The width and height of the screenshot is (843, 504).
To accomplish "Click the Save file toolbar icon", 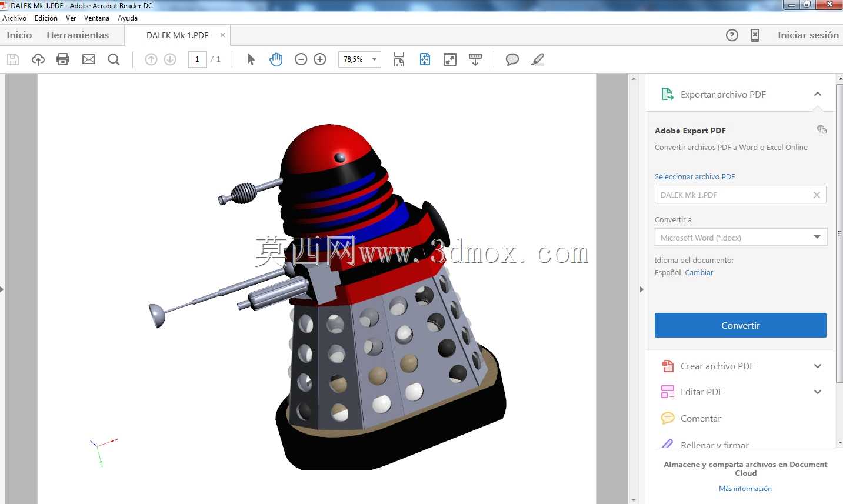I will [x=13, y=59].
